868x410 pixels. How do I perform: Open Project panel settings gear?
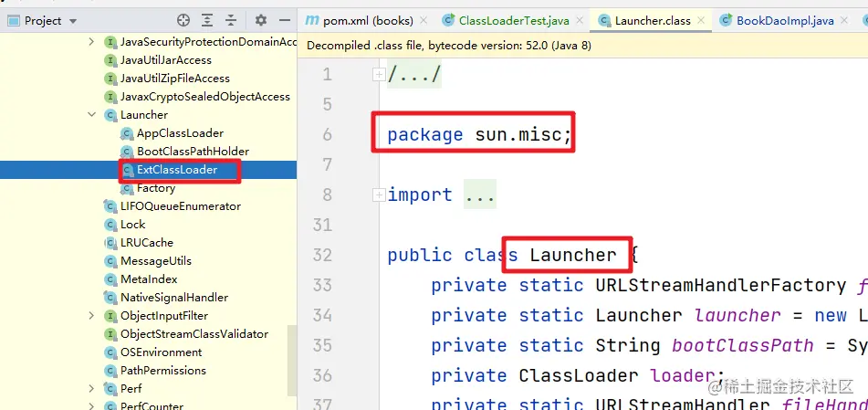pyautogui.click(x=261, y=21)
